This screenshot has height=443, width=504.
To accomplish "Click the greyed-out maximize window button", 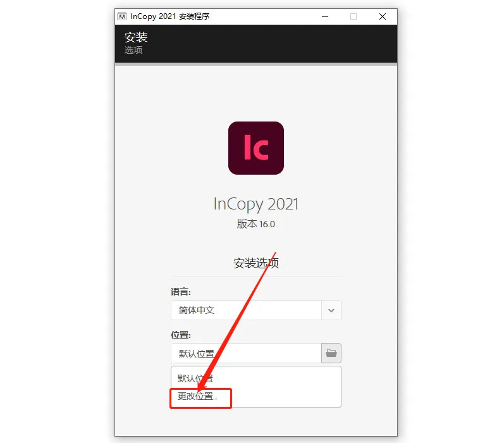I will pos(353,16).
